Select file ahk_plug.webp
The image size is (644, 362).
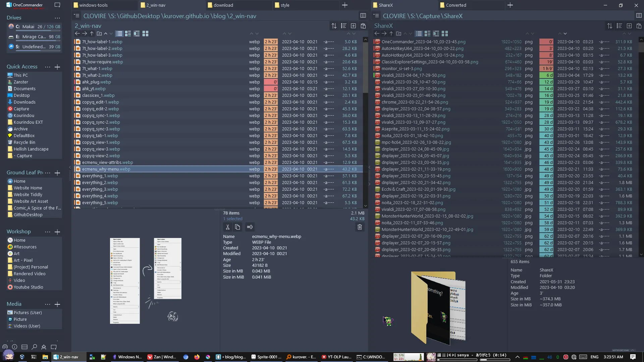tap(218, 82)
